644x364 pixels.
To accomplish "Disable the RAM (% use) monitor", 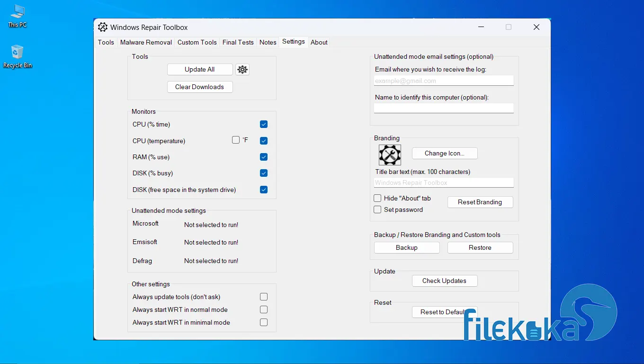I will [264, 157].
